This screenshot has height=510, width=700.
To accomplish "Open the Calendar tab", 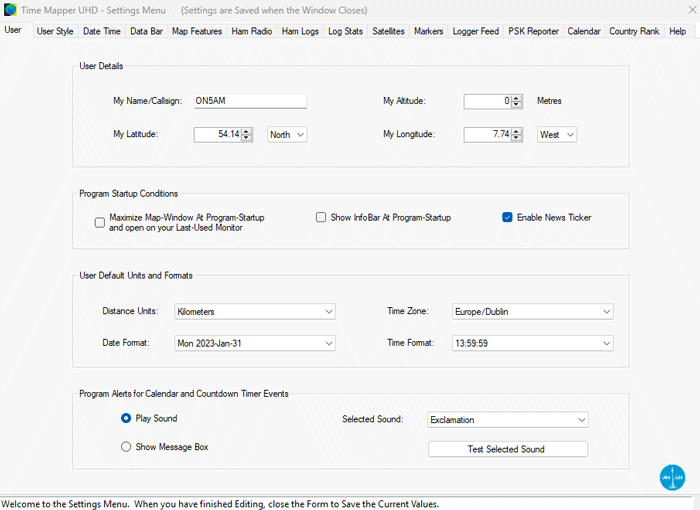I will (x=584, y=31).
